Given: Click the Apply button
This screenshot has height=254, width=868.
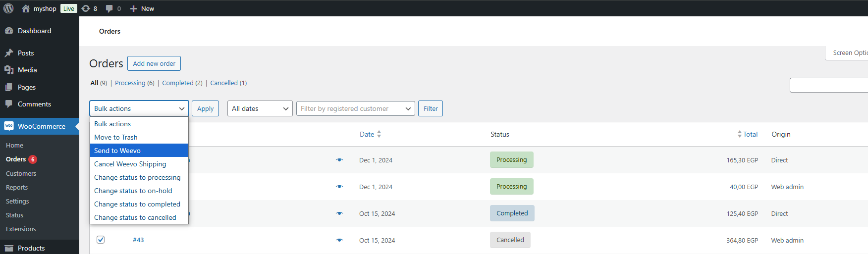Looking at the screenshot, I should 206,108.
